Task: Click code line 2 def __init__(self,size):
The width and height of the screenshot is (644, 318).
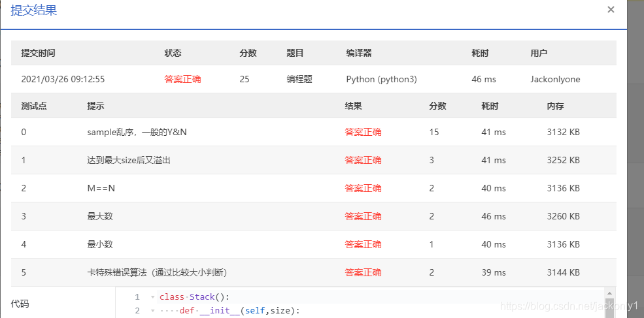Action: (240, 311)
